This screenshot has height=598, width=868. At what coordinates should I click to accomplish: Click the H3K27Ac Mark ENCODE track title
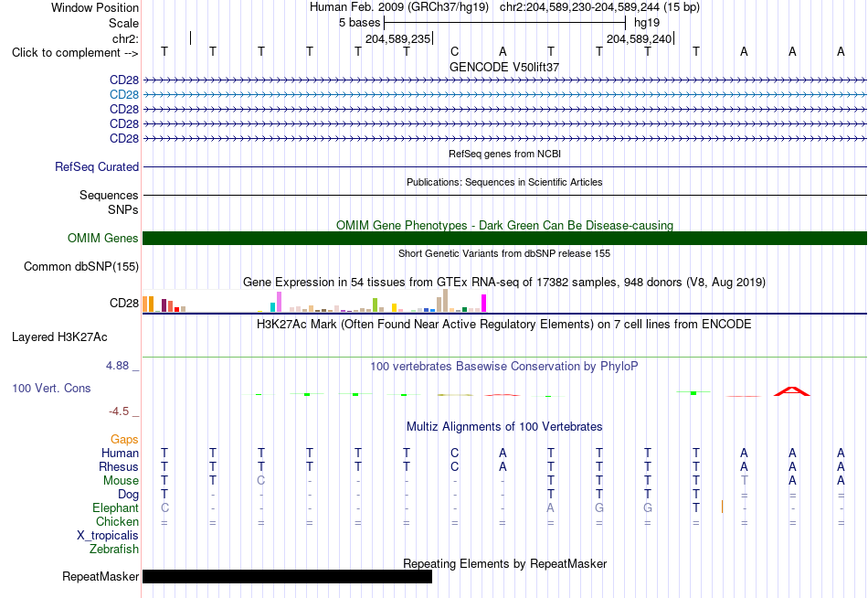(504, 325)
